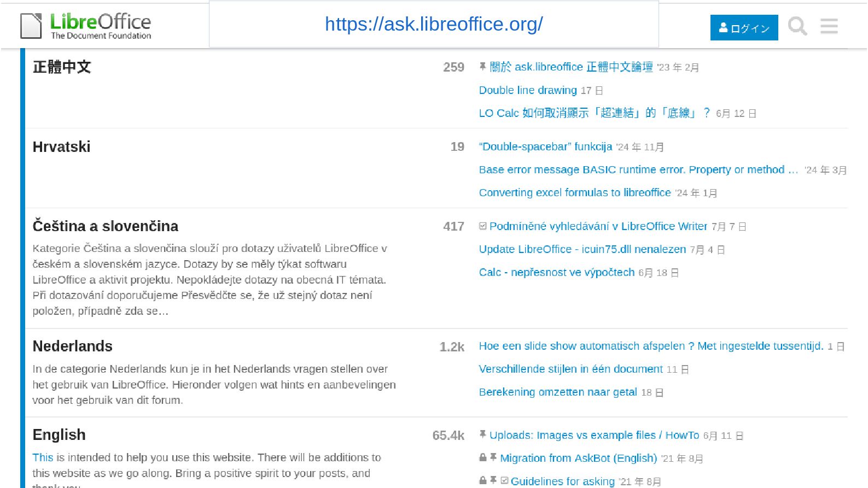
Task: Open the English category
Action: coord(59,435)
